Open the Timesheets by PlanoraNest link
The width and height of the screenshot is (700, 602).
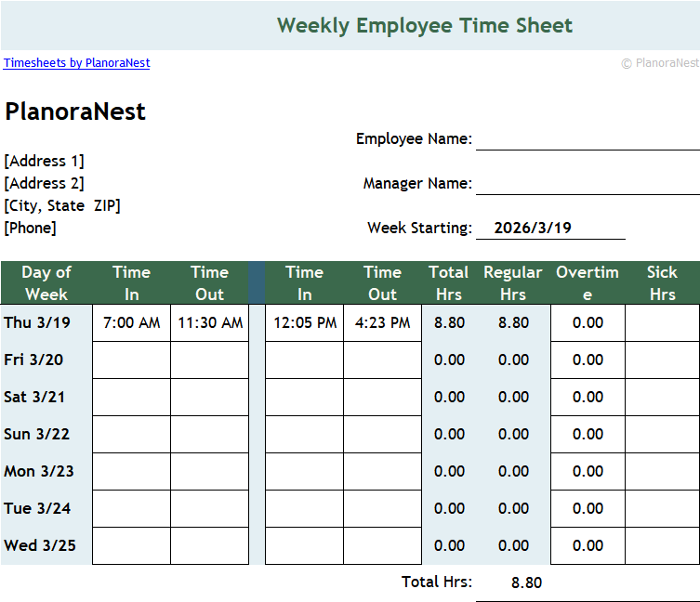[77, 63]
